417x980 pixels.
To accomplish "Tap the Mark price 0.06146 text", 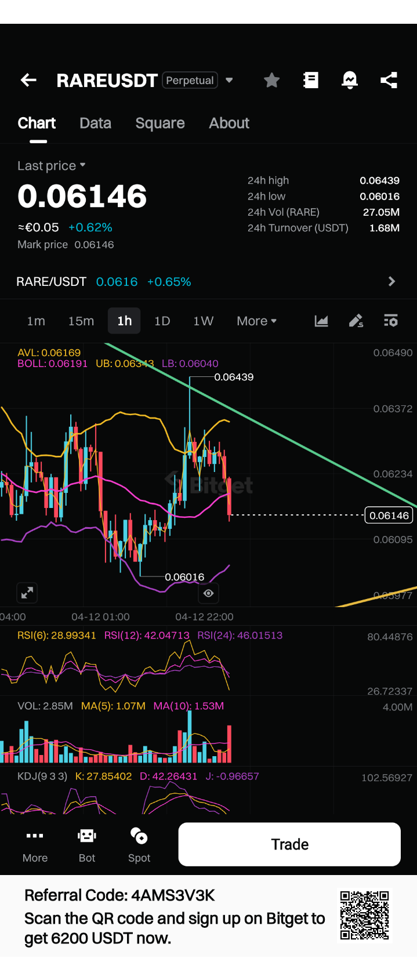I will [66, 245].
